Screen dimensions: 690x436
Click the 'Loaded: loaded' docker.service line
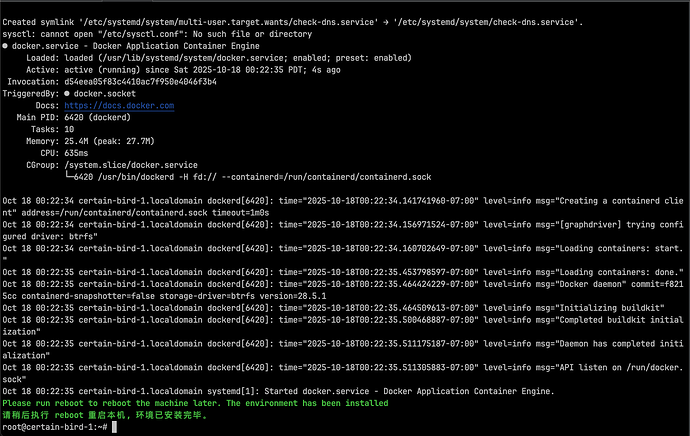[x=219, y=58]
